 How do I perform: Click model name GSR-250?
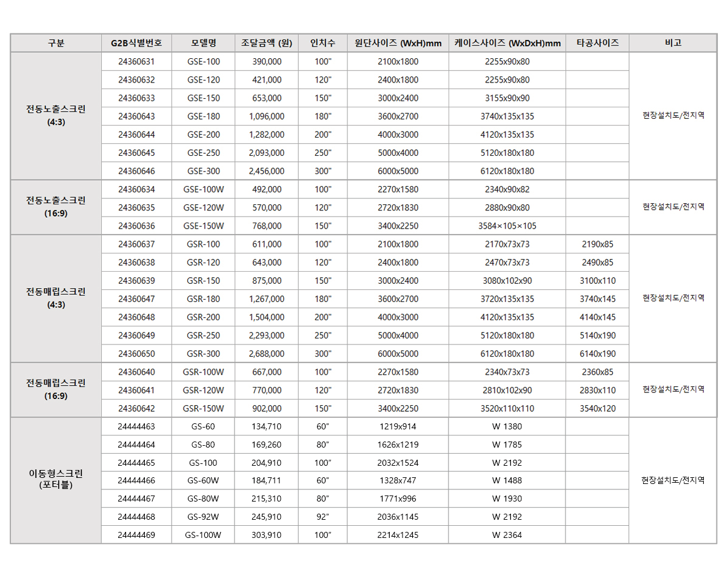(203, 335)
